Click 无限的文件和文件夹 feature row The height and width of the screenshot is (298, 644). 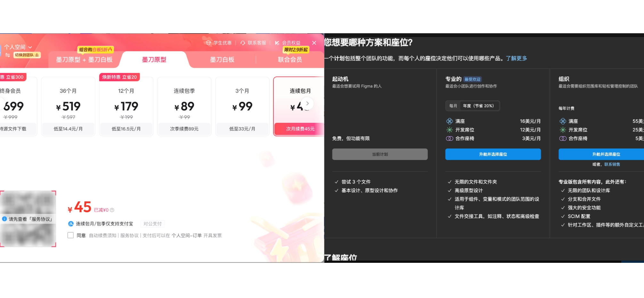(472, 182)
